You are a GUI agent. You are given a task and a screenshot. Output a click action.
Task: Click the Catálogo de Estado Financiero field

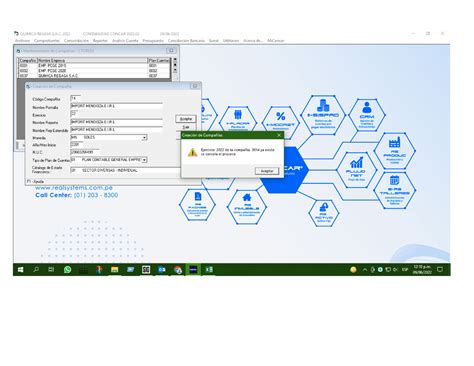125,170
